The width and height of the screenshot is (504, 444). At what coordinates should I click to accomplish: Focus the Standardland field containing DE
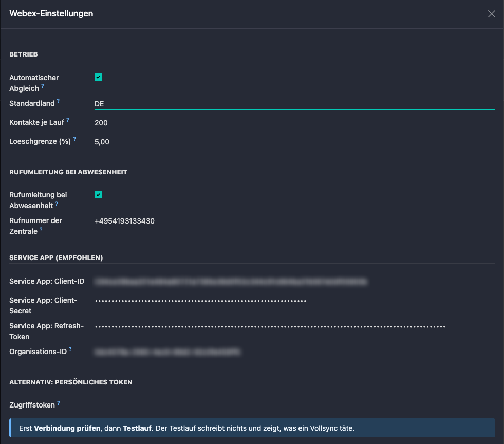coord(295,104)
